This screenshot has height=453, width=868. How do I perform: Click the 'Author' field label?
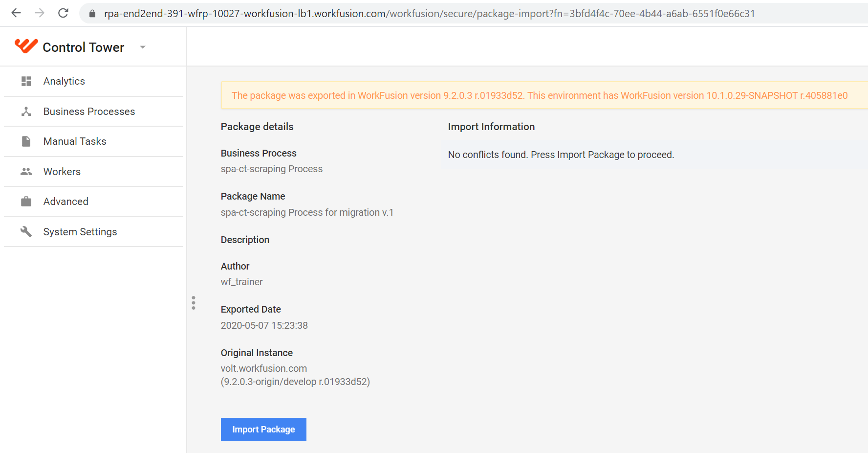[x=235, y=266]
